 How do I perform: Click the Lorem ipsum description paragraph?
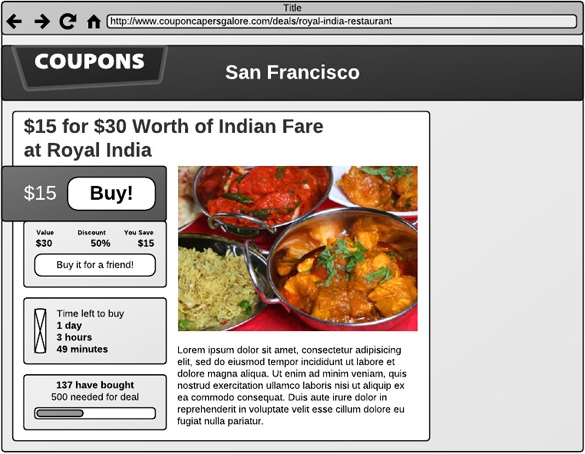point(292,385)
